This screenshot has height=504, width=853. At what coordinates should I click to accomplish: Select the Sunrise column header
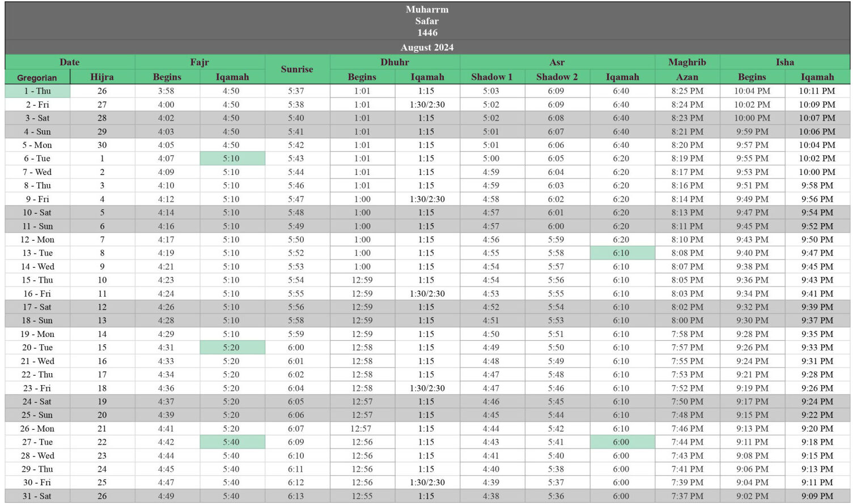coord(297,69)
